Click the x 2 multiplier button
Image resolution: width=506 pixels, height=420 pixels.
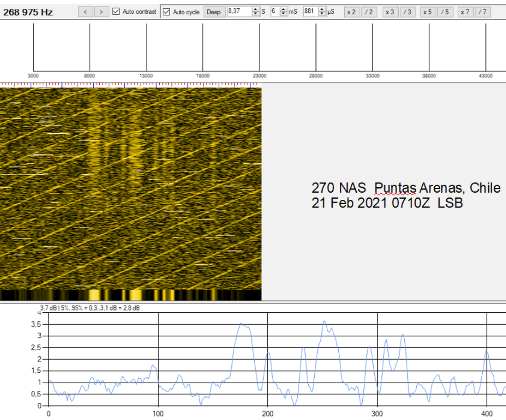[351, 12]
